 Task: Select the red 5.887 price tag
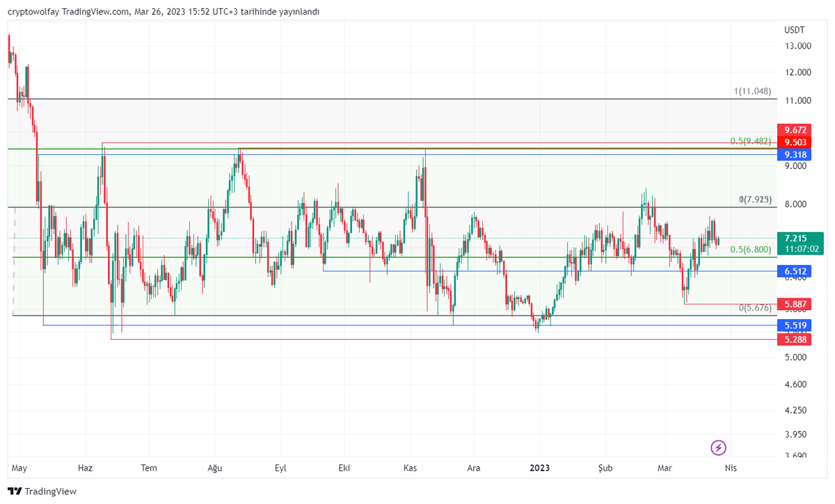click(795, 304)
